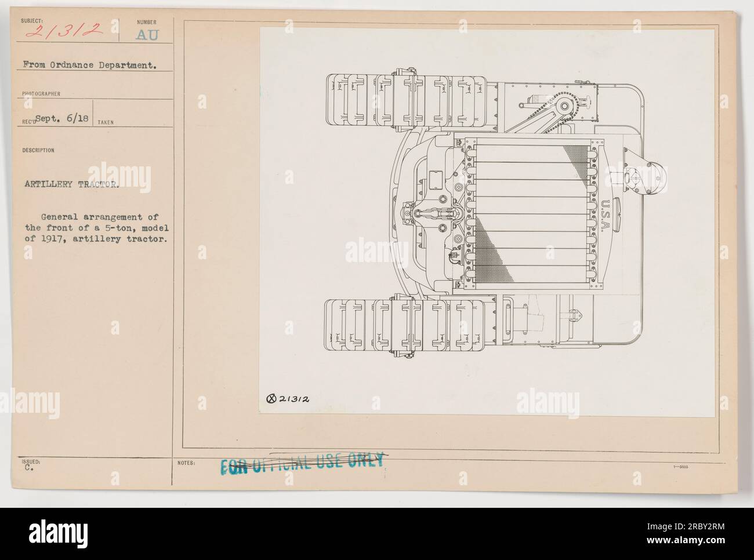
Task: Select the front tow hook on right
Action: tap(642, 174)
